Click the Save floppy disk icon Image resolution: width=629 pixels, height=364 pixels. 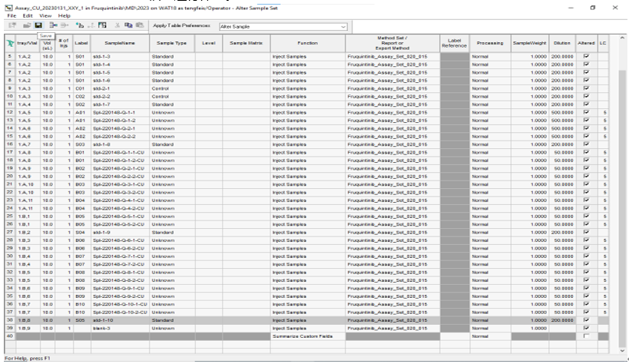tap(36, 26)
